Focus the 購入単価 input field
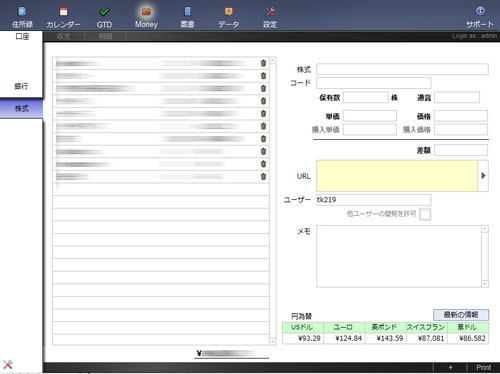 370,129
